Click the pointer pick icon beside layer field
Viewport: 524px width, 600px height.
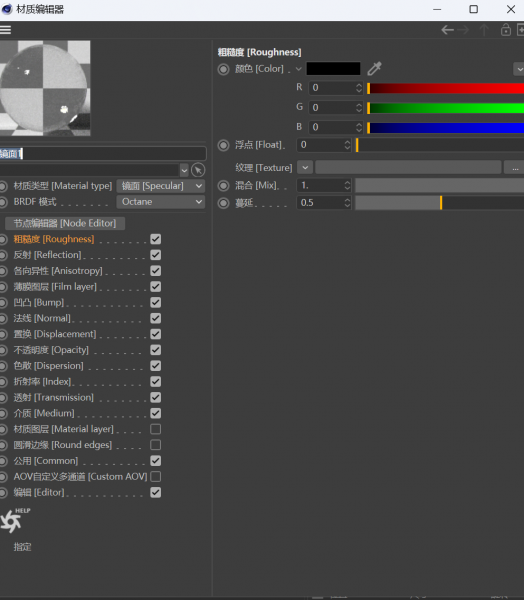pyautogui.click(x=198, y=170)
